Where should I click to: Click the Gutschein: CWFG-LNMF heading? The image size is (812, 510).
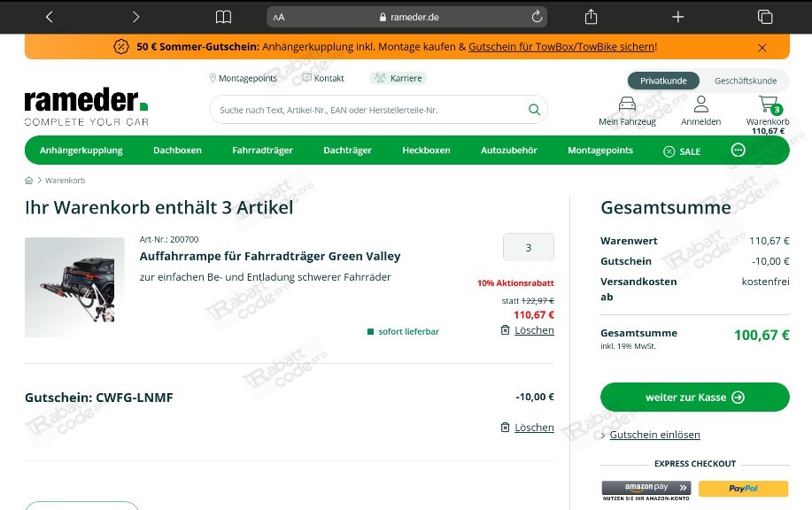coord(99,398)
